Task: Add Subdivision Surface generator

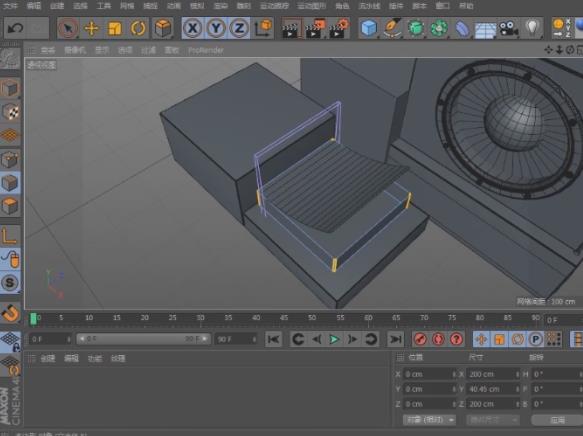Action: 416,28
